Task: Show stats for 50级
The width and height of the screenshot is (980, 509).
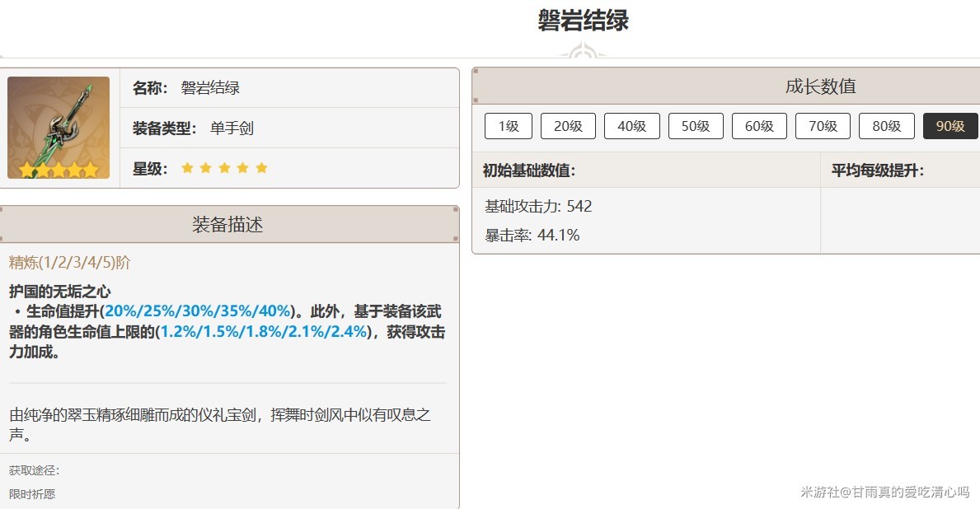Action: (x=695, y=126)
